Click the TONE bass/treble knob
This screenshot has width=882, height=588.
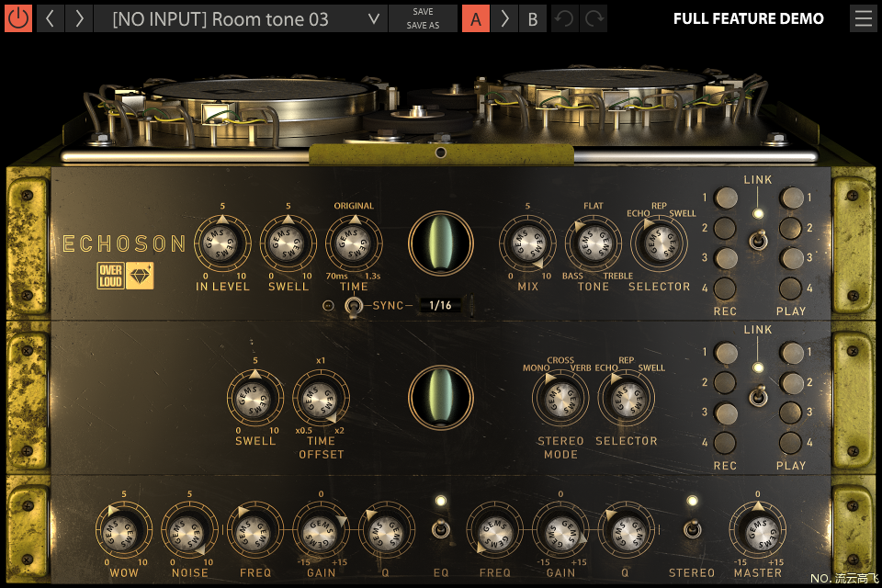594,243
